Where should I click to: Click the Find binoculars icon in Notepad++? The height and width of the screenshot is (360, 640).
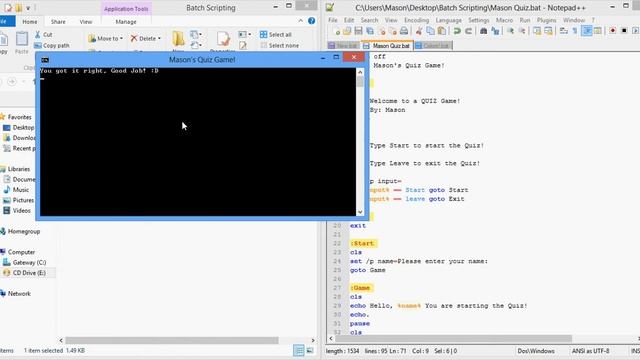coord(484,31)
